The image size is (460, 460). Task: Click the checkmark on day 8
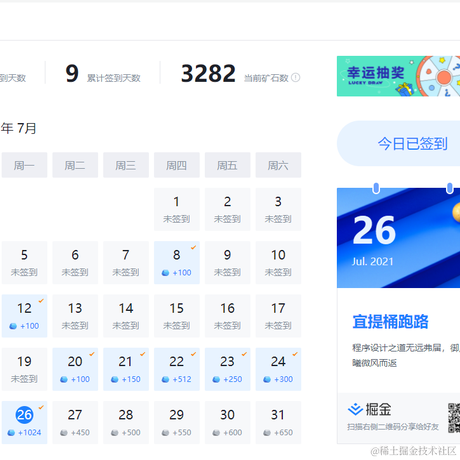point(193,247)
